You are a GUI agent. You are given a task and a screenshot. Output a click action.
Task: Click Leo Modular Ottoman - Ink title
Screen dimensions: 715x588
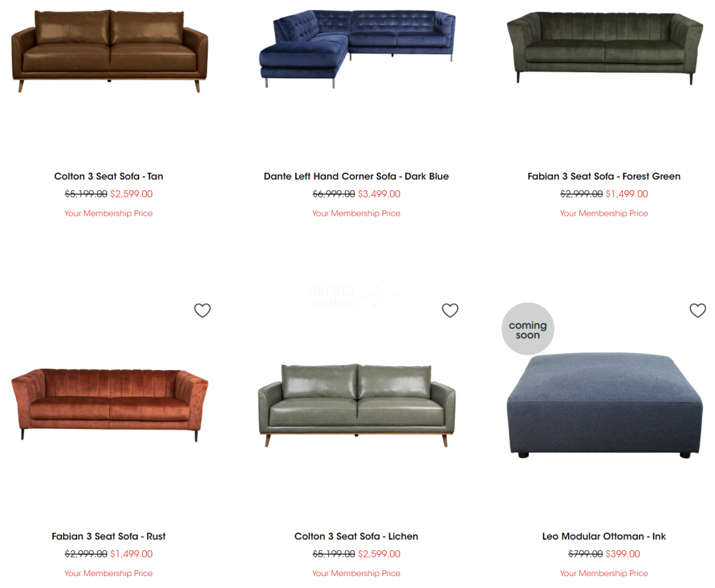pos(604,536)
